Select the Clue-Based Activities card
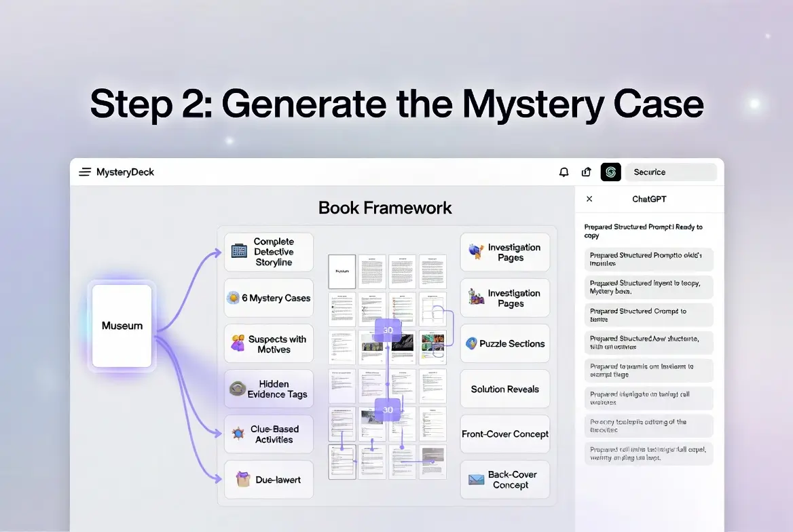Image resolution: width=793 pixels, height=532 pixels. click(269, 434)
